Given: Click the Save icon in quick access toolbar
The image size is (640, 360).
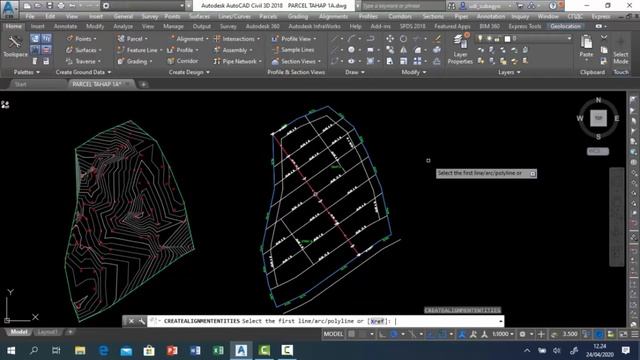Looking at the screenshot, I should click(49, 6).
